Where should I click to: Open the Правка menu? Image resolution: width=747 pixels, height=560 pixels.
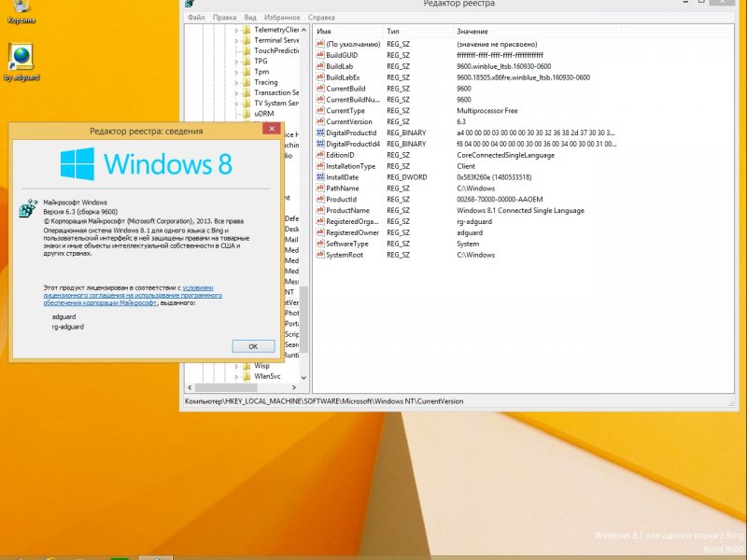tap(224, 17)
